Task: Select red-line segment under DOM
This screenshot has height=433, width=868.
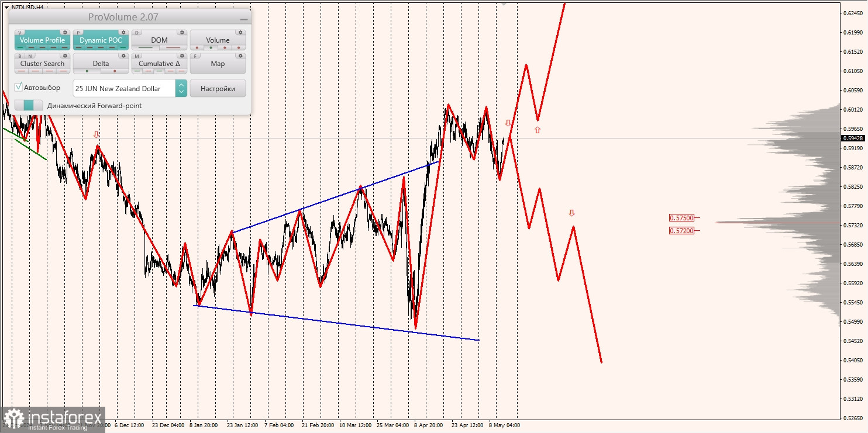Action: pyautogui.click(x=173, y=48)
